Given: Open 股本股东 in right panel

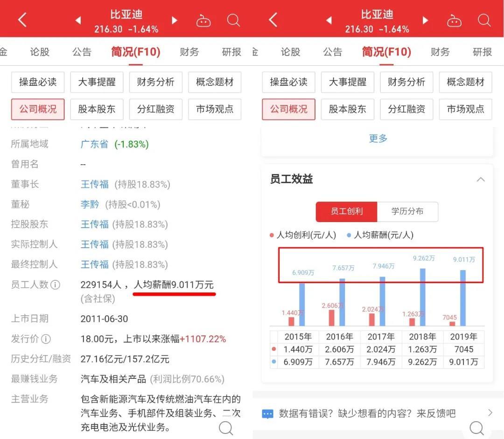Looking at the screenshot, I should tap(348, 109).
